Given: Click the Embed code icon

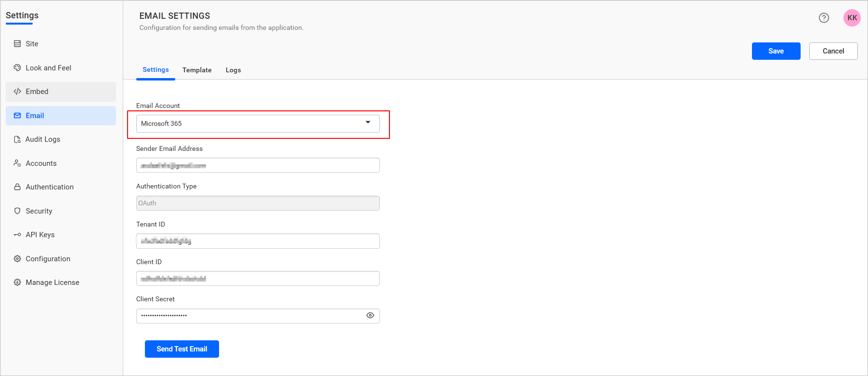Looking at the screenshot, I should [x=17, y=92].
